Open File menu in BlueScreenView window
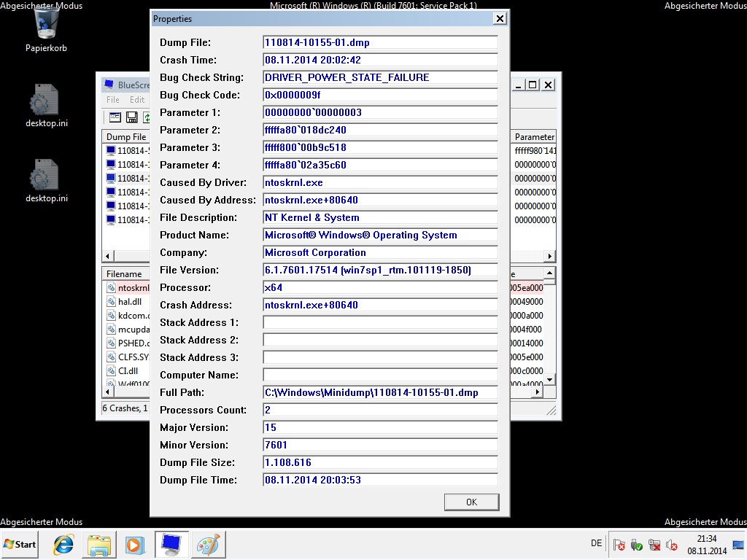747x560 pixels. pyautogui.click(x=113, y=99)
